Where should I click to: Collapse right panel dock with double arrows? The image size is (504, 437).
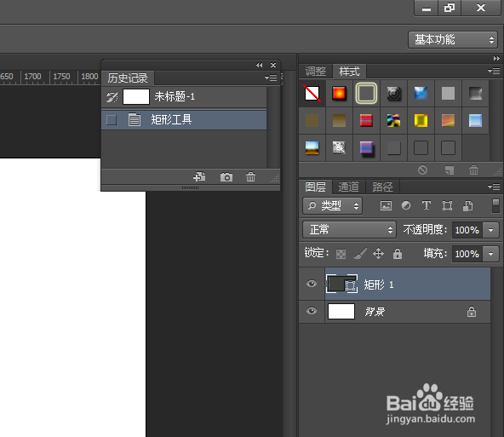tap(496, 59)
